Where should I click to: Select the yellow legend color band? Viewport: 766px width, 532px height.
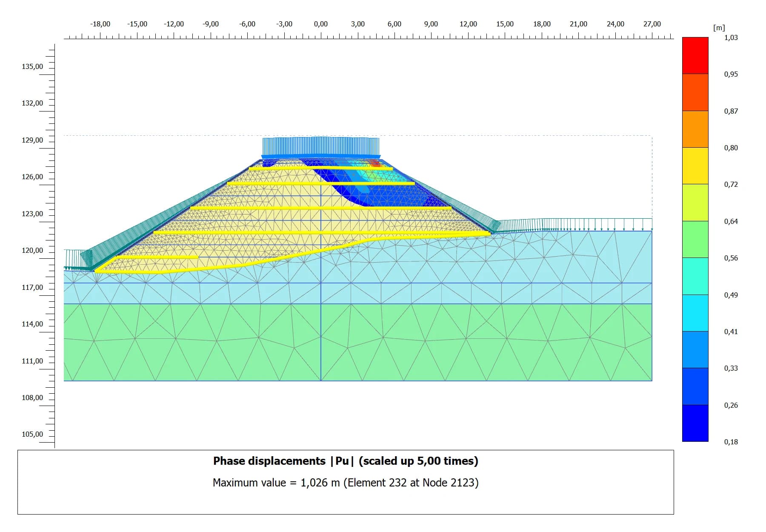[695, 166]
